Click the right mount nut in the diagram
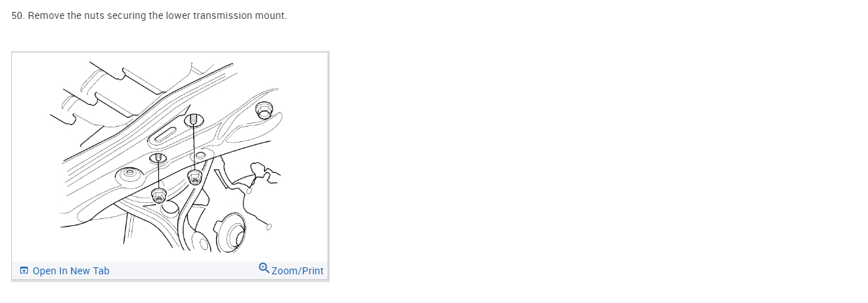 [x=195, y=176]
